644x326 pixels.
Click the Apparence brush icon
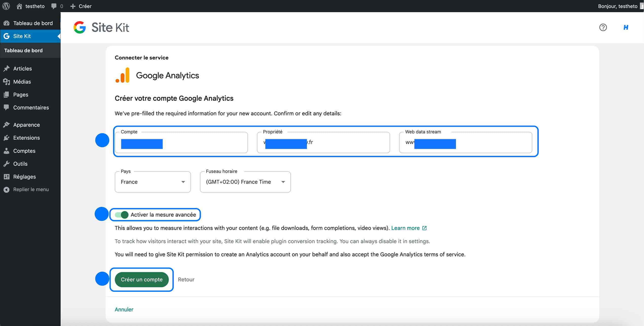tap(7, 125)
